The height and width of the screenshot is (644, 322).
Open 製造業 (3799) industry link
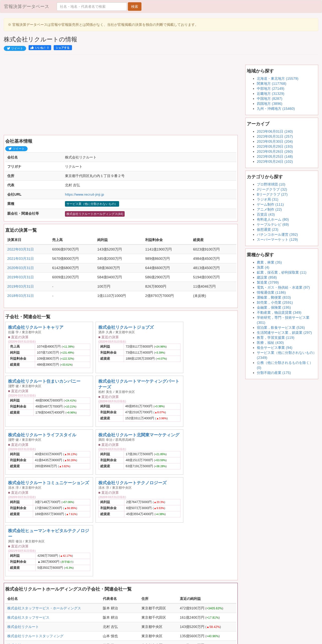(x=268, y=282)
